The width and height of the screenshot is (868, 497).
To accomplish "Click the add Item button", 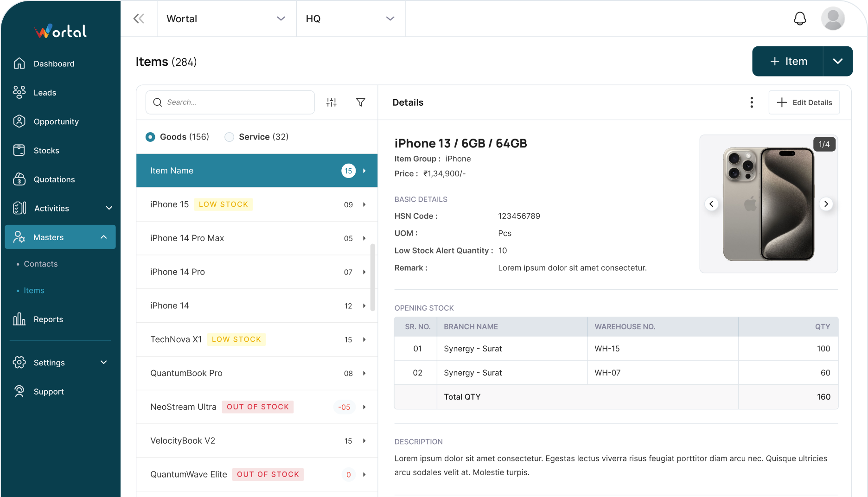I will [788, 61].
